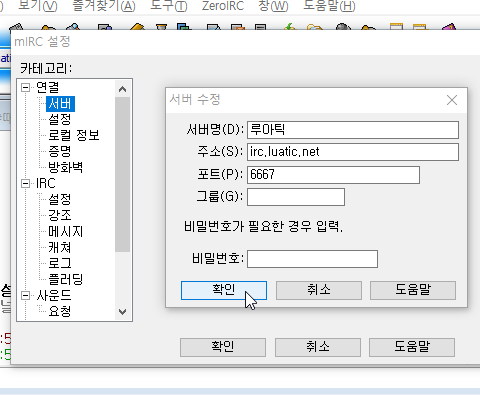This screenshot has height=395, width=480.
Task: Focus the 포트(P) port field
Action: coord(333,175)
